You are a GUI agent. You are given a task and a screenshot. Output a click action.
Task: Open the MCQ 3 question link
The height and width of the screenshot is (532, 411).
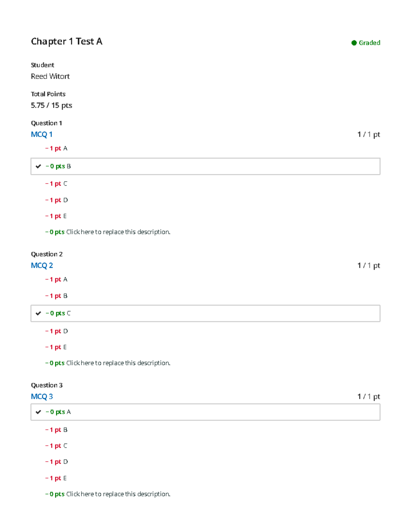click(42, 396)
